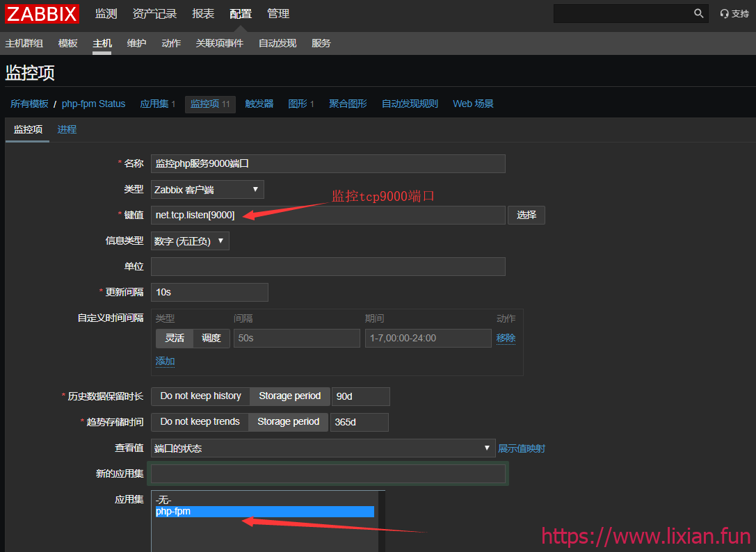Screen dimensions: 756x552
Task: Click the 键值 key field
Action: click(328, 215)
